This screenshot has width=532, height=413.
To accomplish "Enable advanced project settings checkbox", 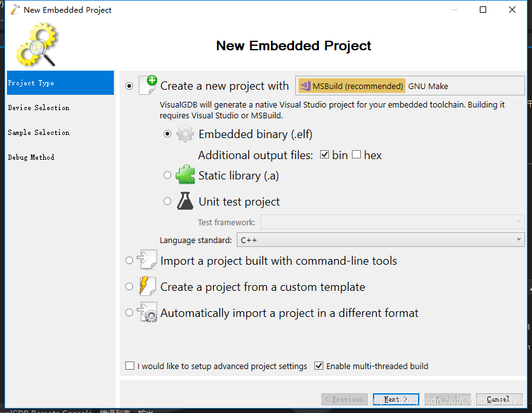I will point(130,365).
